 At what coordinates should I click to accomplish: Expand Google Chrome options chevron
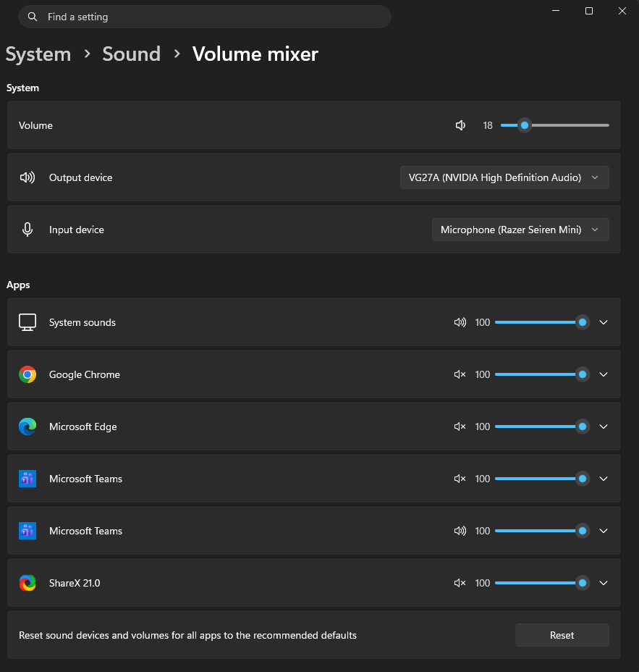(x=604, y=374)
